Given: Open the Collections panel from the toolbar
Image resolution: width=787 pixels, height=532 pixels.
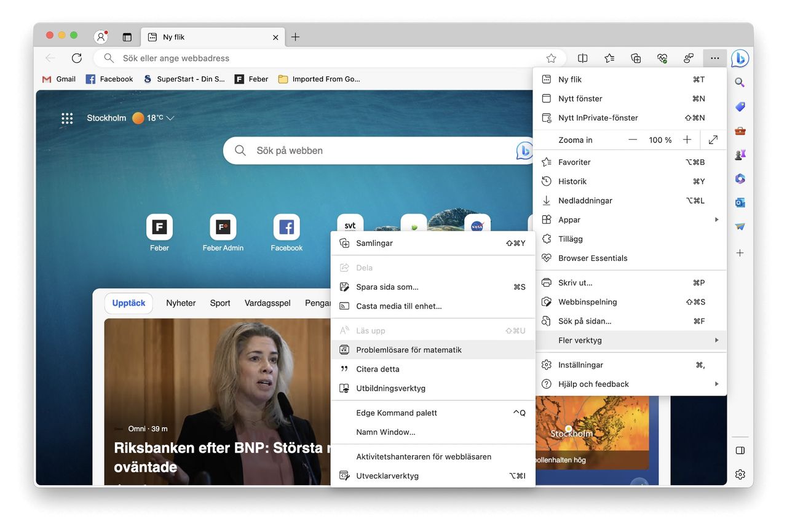Looking at the screenshot, I should tap(636, 58).
